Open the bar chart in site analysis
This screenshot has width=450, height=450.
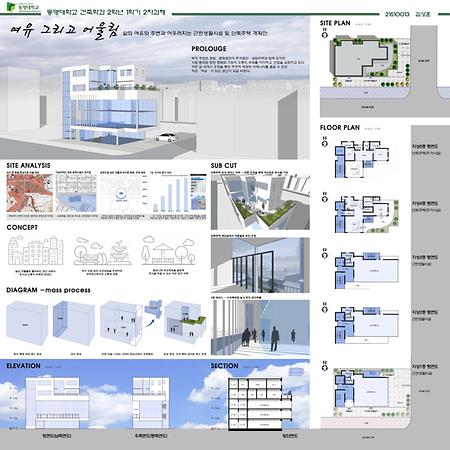(x=169, y=193)
